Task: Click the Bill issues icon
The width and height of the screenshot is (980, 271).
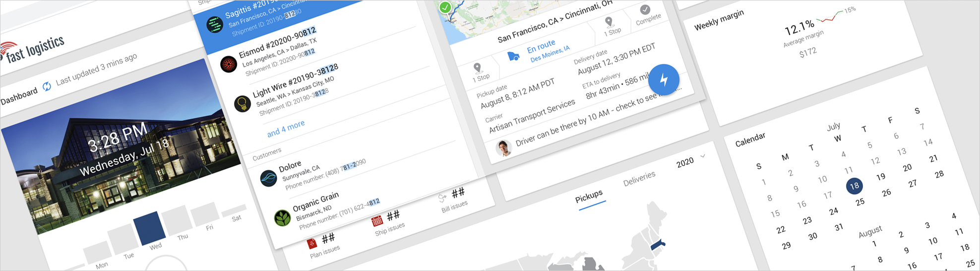Action: 442,199
